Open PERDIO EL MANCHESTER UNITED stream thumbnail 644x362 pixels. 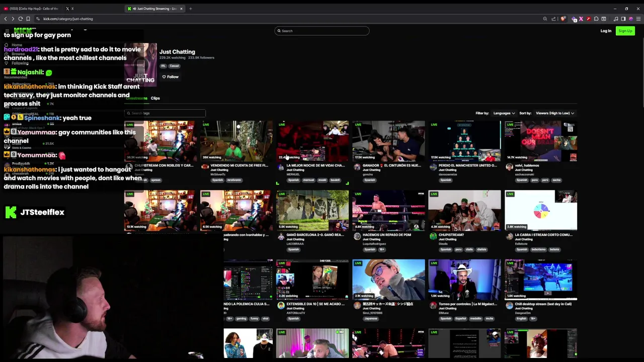coord(464,141)
